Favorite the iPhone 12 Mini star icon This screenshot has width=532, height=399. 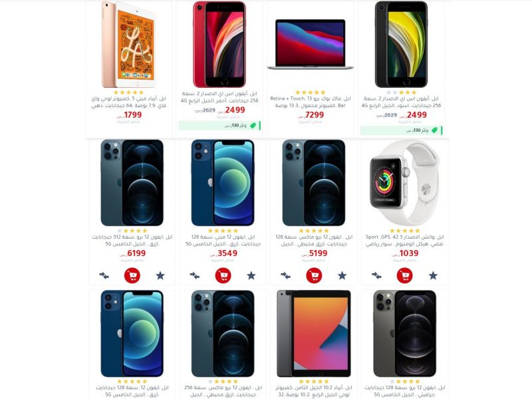pos(251,275)
